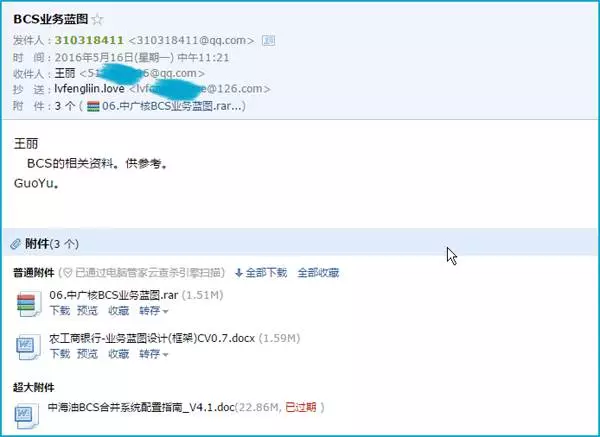
Task: Click the paperclip attachment icon
Action: [x=15, y=244]
